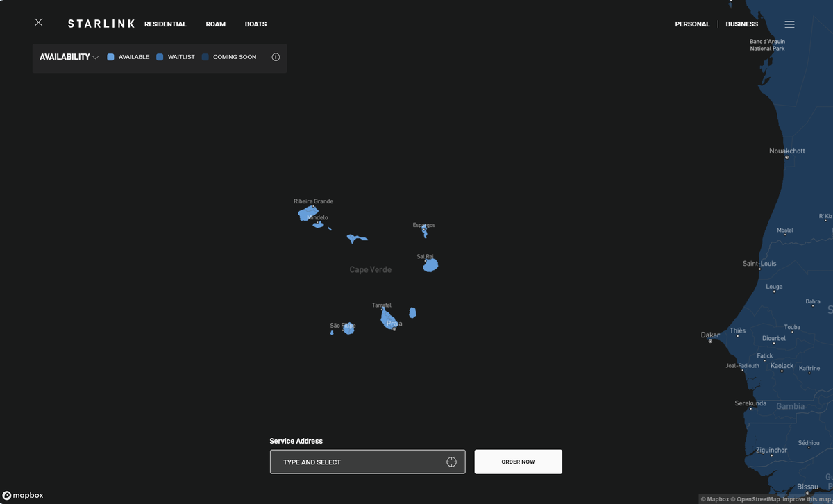The width and height of the screenshot is (833, 504).
Task: Click the Bissau city label
Action: [808, 487]
